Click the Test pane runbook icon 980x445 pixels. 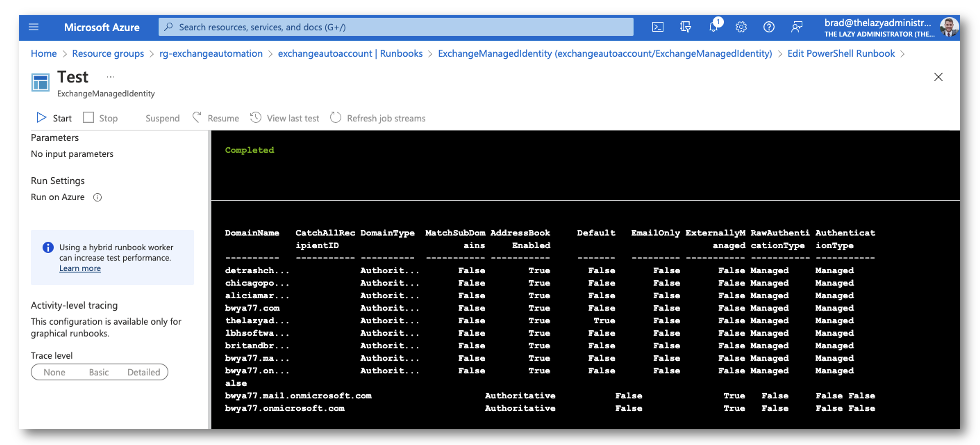pyautogui.click(x=41, y=82)
